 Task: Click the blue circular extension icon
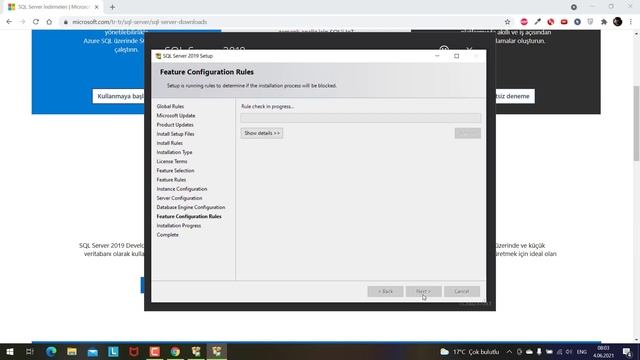click(x=577, y=22)
